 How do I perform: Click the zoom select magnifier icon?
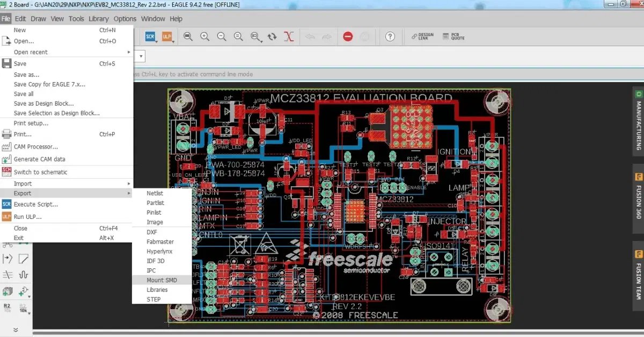[x=255, y=36]
